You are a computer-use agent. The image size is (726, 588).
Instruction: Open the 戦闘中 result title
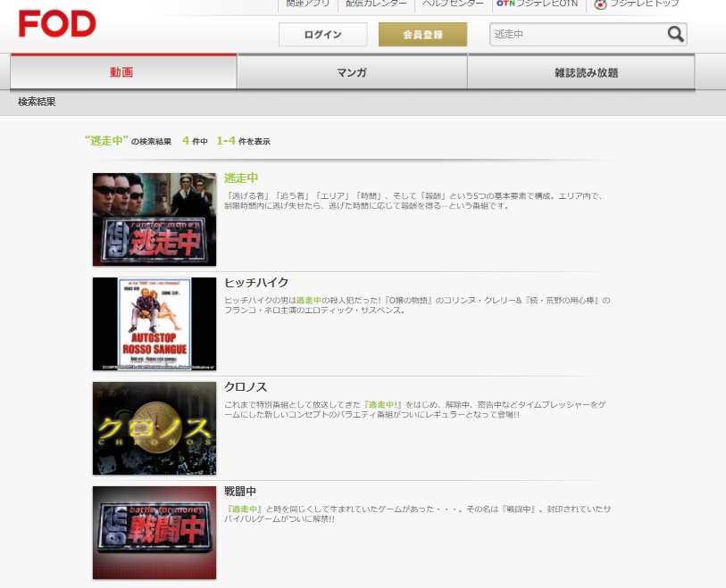point(240,492)
